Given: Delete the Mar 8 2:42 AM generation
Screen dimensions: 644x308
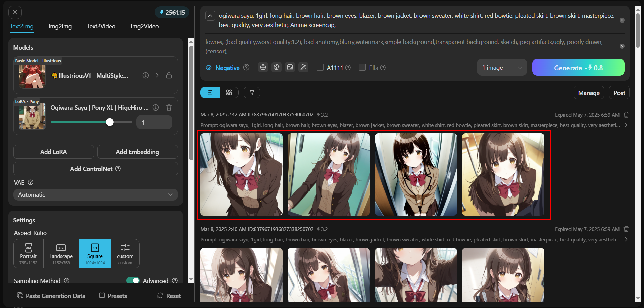Looking at the screenshot, I should coord(626,115).
